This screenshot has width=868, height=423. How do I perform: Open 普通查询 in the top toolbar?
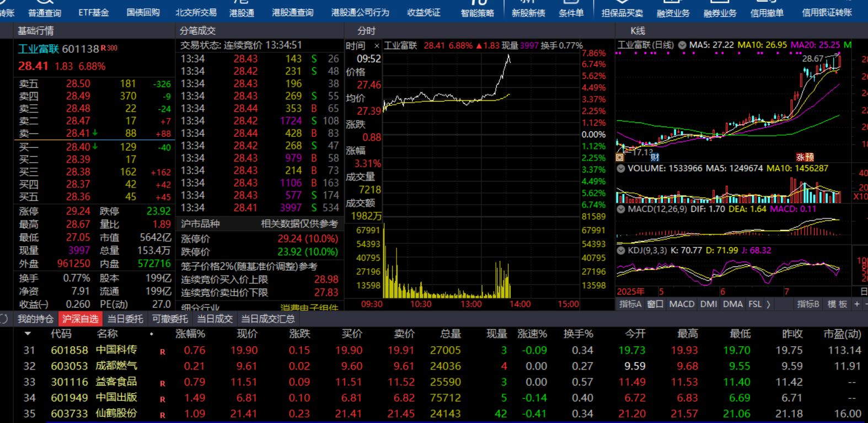(45, 12)
